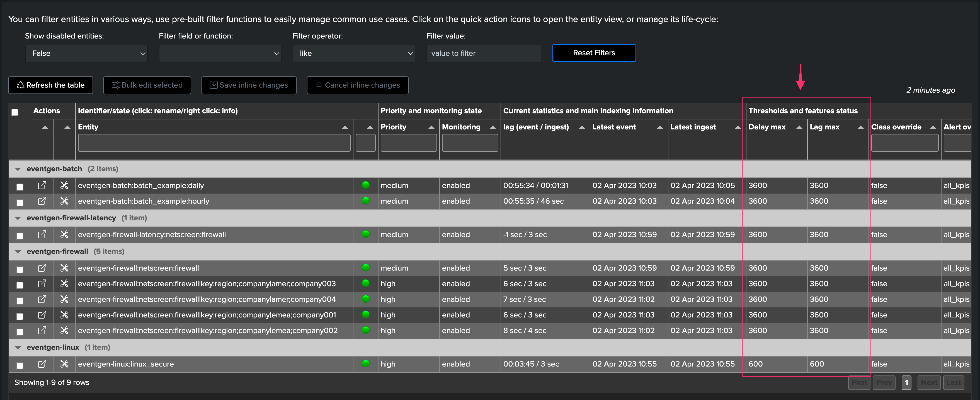
Task: Click manage tools icon for batch_example:hourly row
Action: point(64,201)
